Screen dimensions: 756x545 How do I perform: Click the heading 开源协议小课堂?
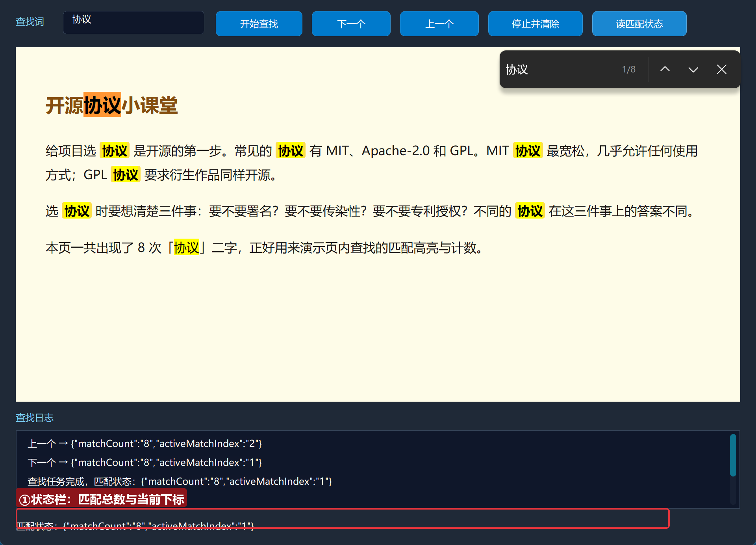tap(112, 105)
